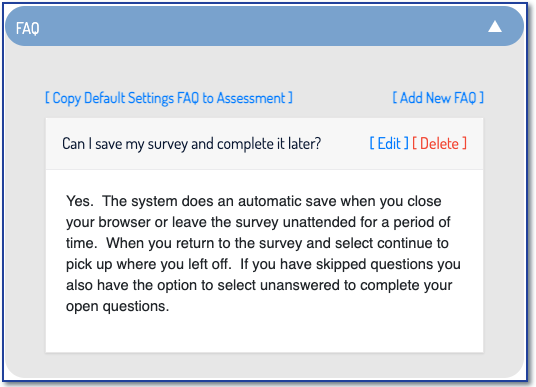Click the answer's last line 'open questions.'
This screenshot has width=536, height=387.
pos(118,306)
